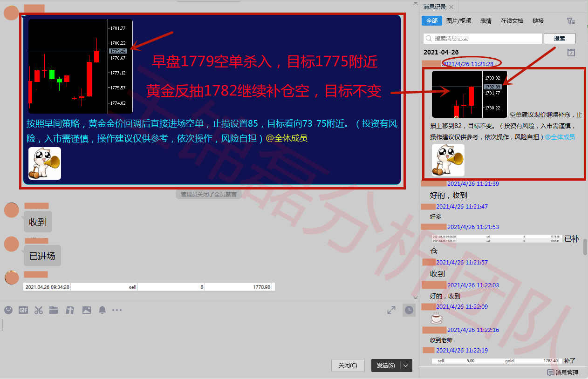This screenshot has height=379, width=588.
Task: Open the three-dot more tools menu
Action: point(117,310)
